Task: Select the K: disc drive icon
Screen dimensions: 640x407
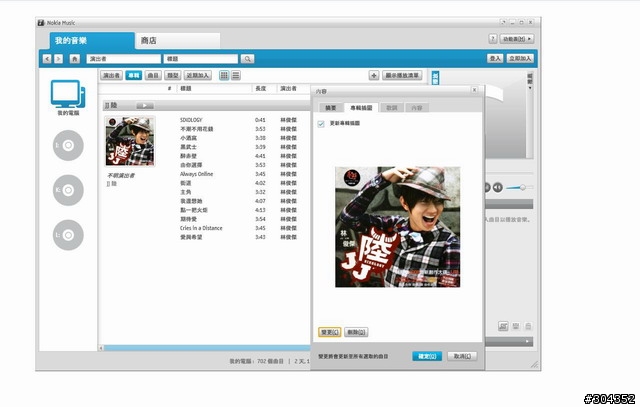Action: point(68,190)
